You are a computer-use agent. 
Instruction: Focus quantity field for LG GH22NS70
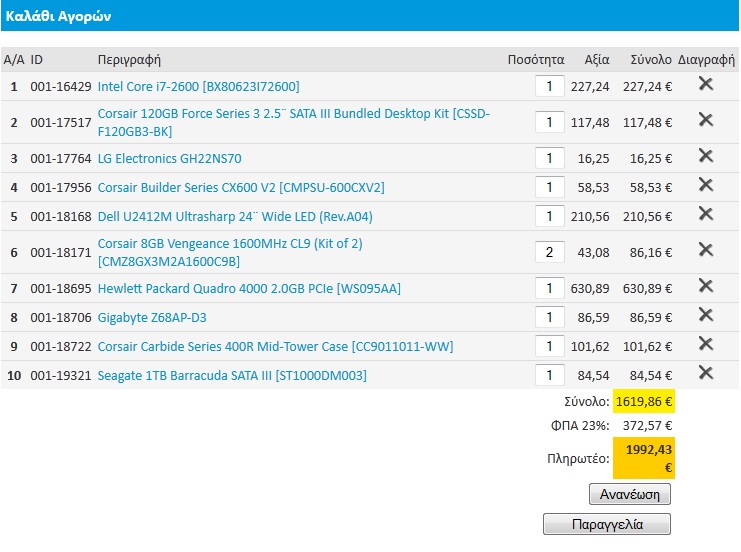click(x=550, y=158)
